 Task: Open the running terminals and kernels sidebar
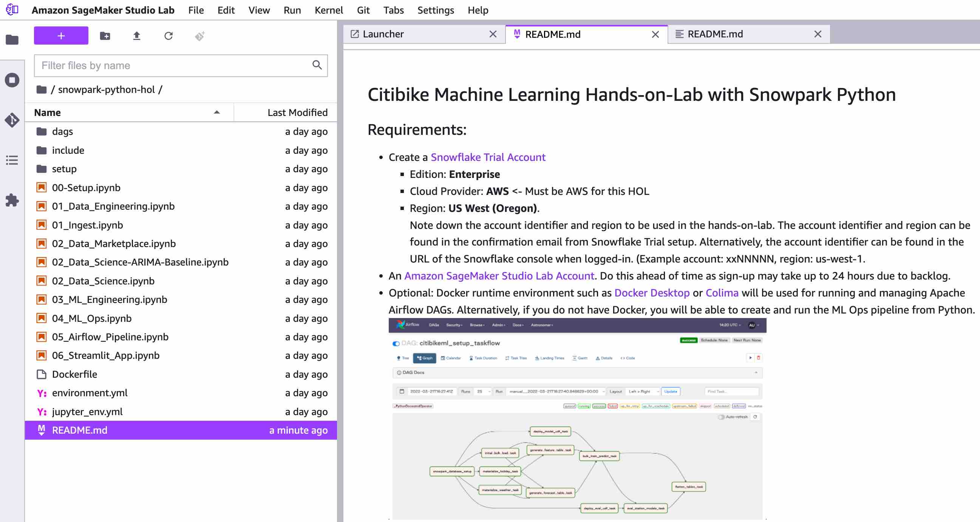[12, 80]
